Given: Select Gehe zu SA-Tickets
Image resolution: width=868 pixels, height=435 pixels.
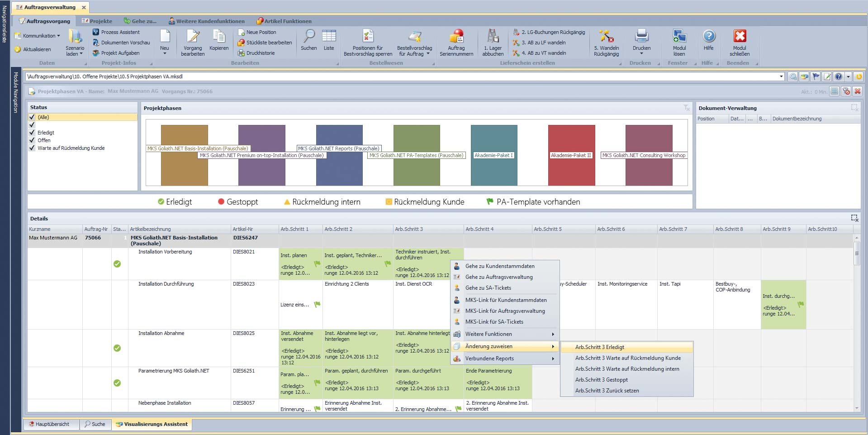Looking at the screenshot, I should (505, 288).
